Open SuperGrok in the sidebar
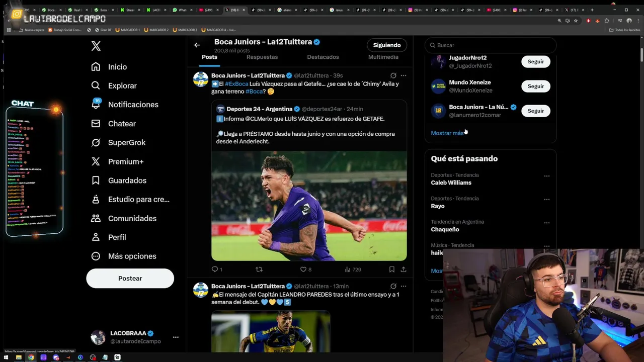644x362 pixels. [118, 142]
